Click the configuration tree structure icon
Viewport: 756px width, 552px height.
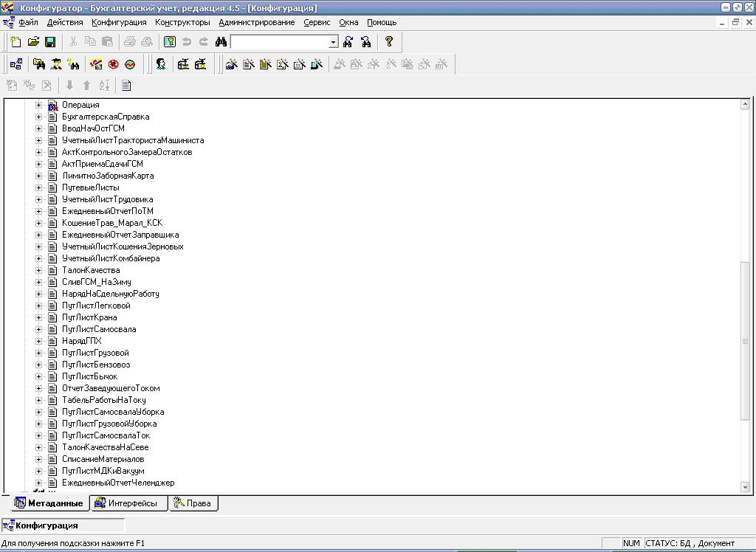(16, 64)
